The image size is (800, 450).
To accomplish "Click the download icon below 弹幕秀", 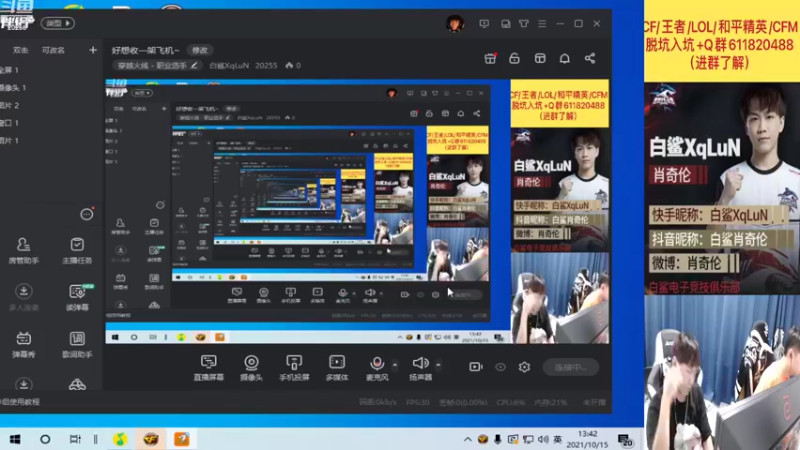I will [23, 384].
